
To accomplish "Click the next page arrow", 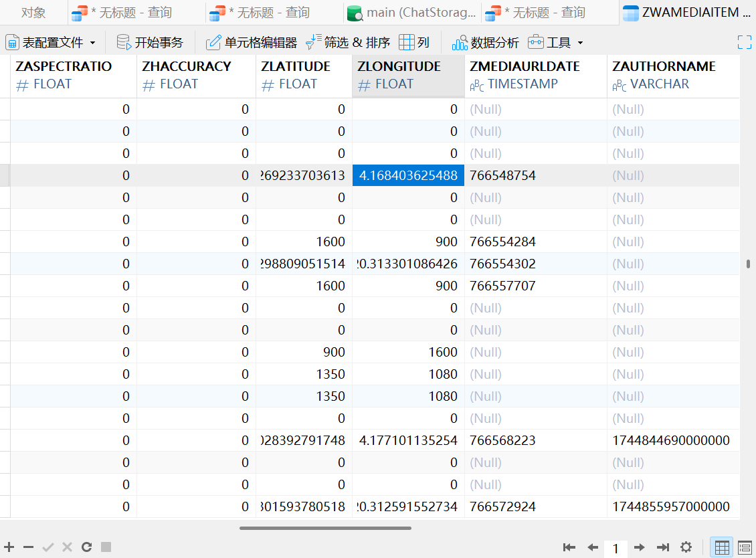I will click(640, 547).
